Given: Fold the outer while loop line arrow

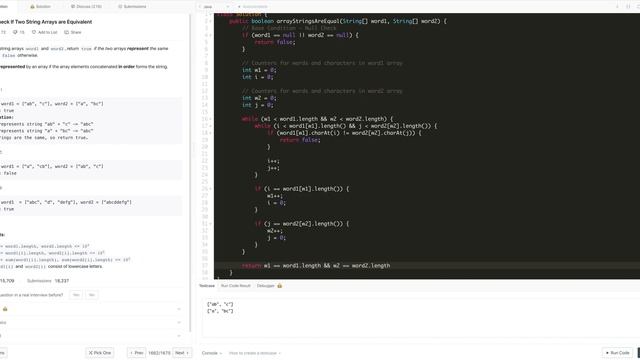Looking at the screenshot, I should point(211,119).
